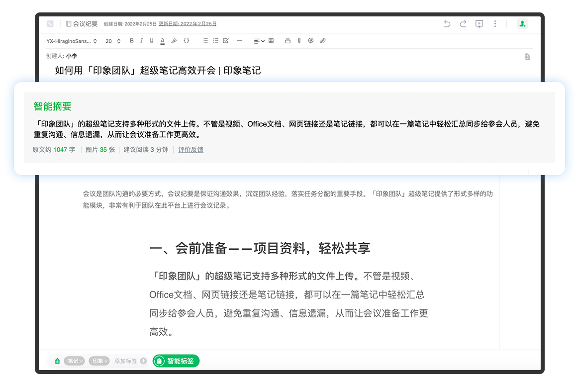Screen dimensions: 577x392
Task: Click the body paragraph starting 「印象团队」的超级笔记
Action: 288,304
